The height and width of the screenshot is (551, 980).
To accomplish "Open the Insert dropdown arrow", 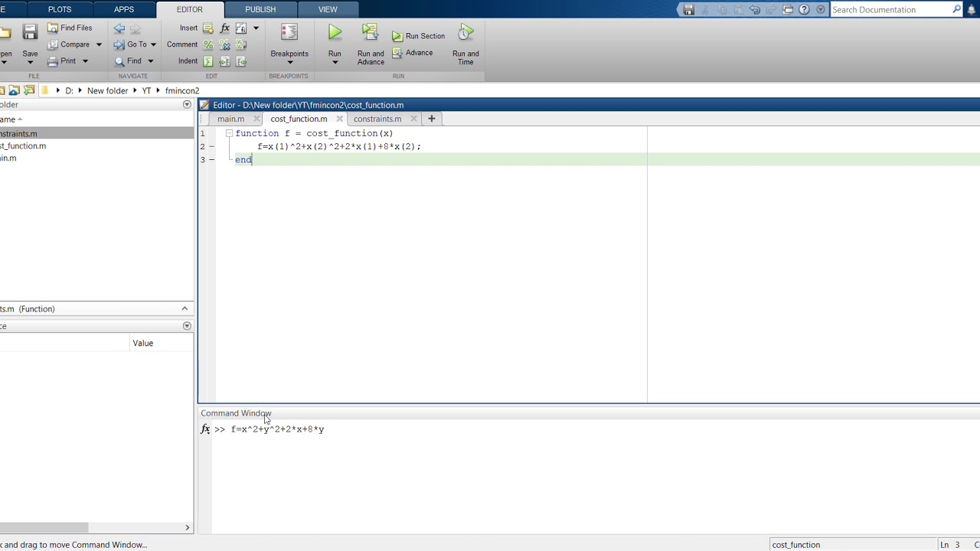I will point(256,28).
